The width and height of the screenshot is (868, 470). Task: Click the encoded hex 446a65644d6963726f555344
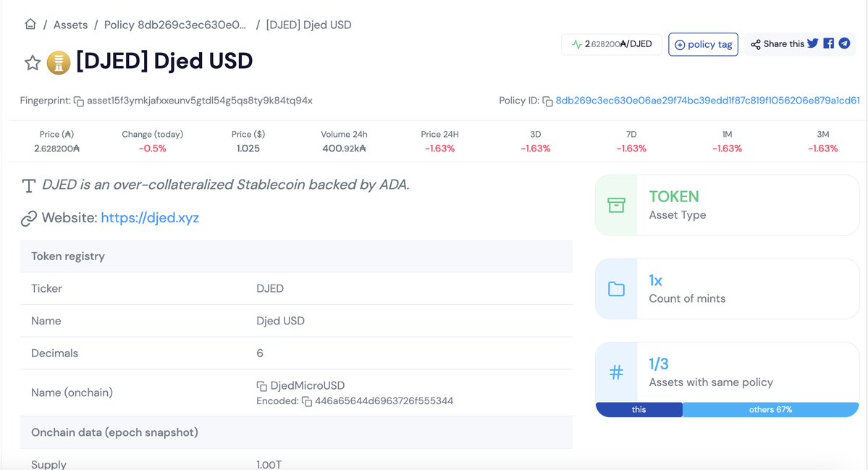click(x=384, y=400)
